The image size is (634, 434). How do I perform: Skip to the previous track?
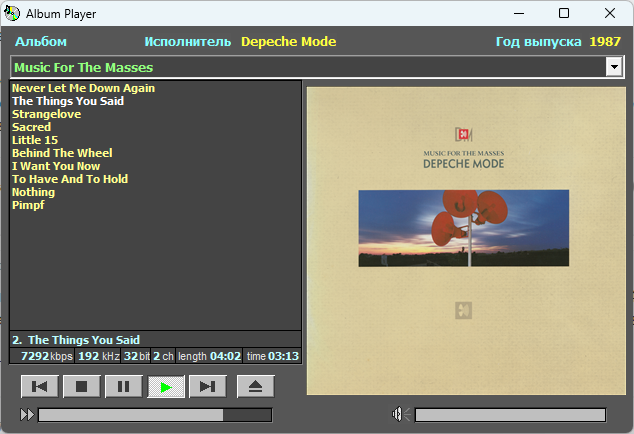coord(40,387)
